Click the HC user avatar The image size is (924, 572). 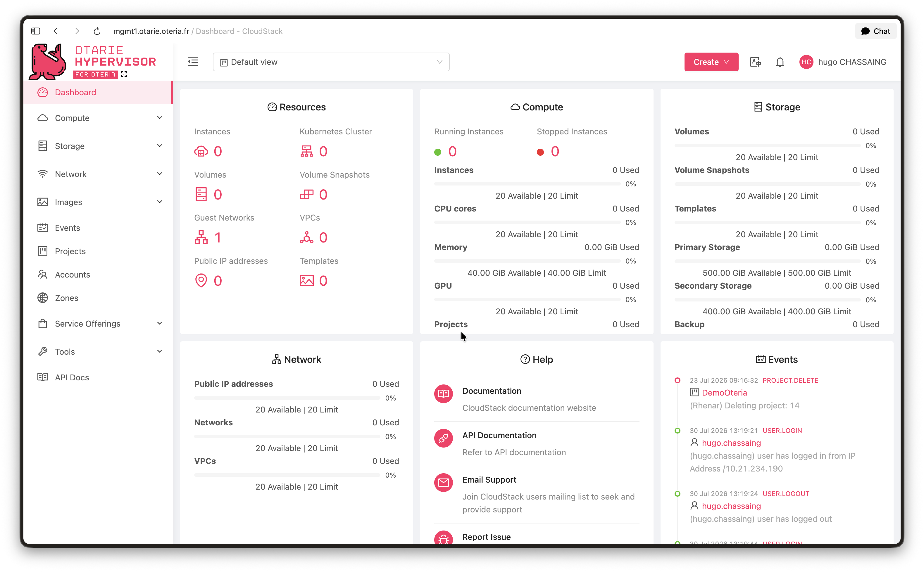[806, 62]
